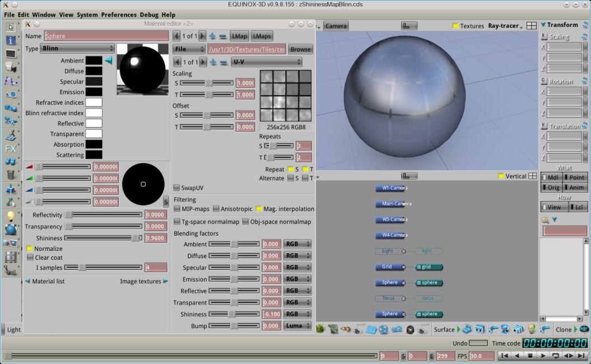Open the Bump Luma channel dropdown
The height and width of the screenshot is (364, 591).
[297, 326]
